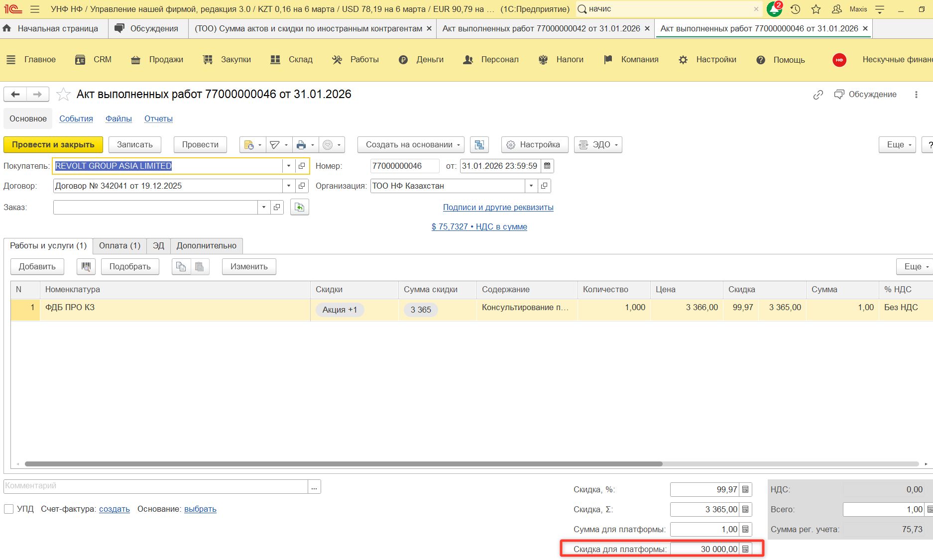933x560 pixels.
Task: Open notifications bell icon
Action: [x=774, y=9]
